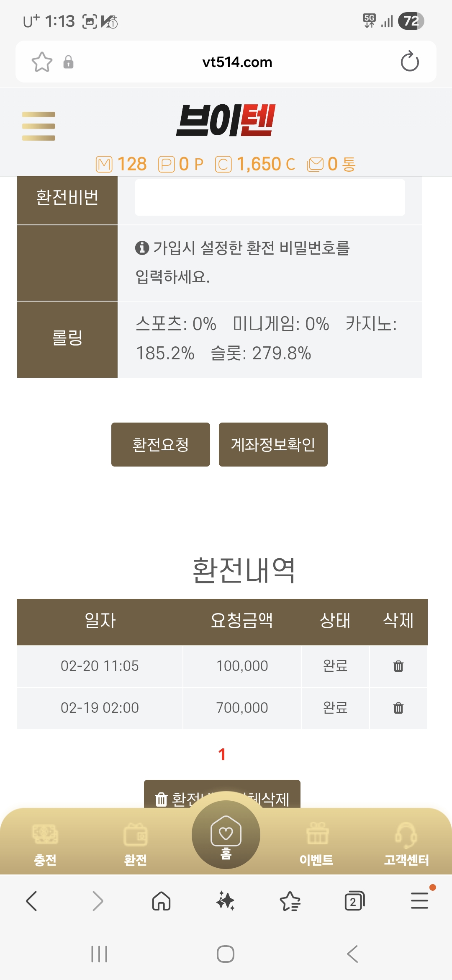Image resolution: width=452 pixels, height=980 pixels.
Task: Open the gold hamburger menu
Action: (x=39, y=126)
